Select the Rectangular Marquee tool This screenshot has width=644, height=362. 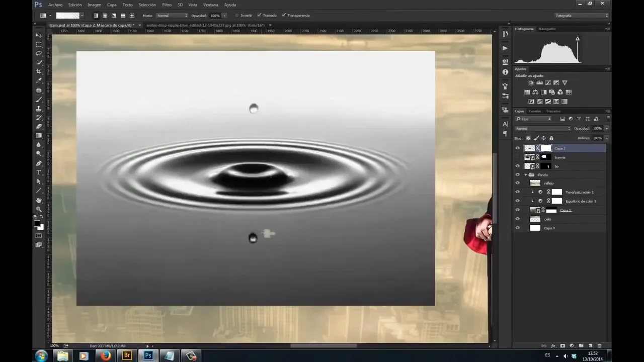pyautogui.click(x=39, y=45)
